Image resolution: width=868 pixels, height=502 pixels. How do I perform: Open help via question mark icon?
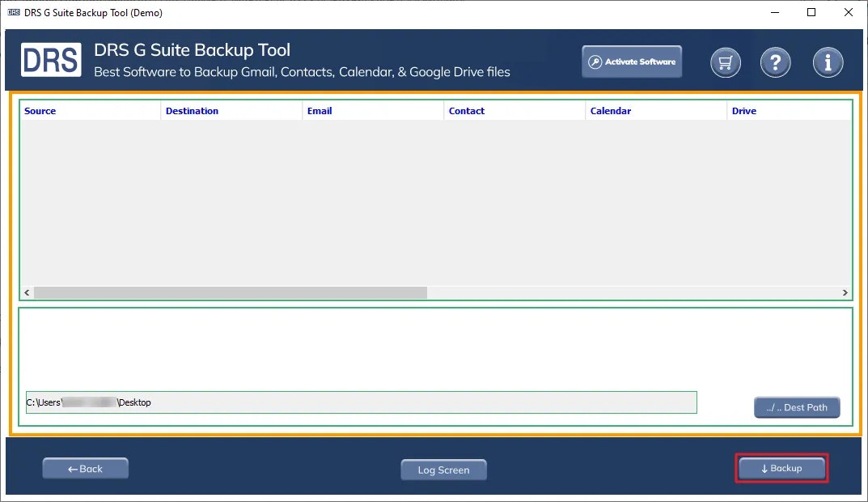click(x=775, y=62)
